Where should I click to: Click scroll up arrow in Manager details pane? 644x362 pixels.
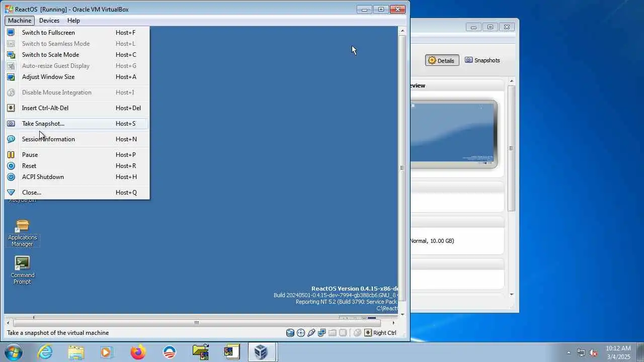[512, 81]
